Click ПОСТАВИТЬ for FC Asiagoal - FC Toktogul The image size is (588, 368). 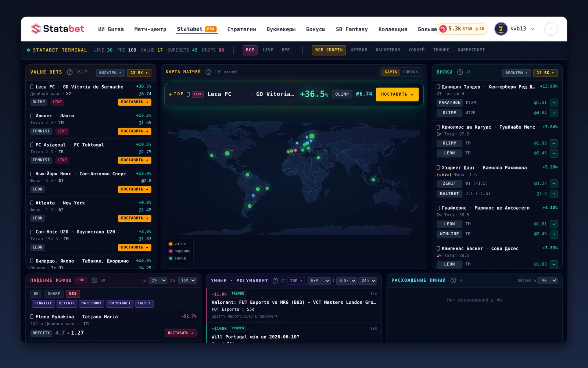[x=135, y=160]
